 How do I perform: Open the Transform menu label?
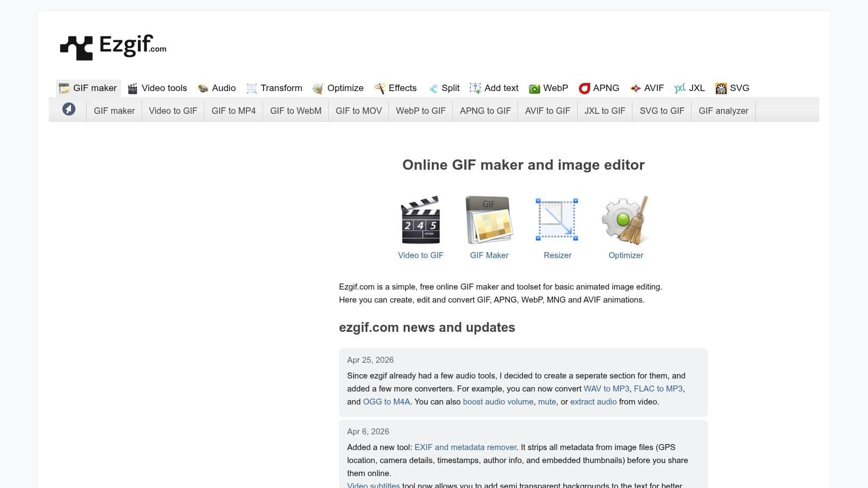pos(281,88)
